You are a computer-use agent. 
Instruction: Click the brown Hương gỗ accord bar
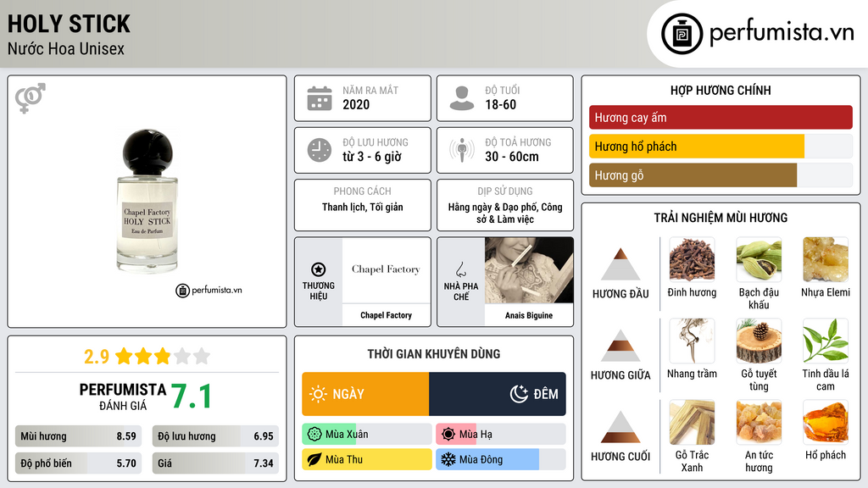tap(693, 175)
